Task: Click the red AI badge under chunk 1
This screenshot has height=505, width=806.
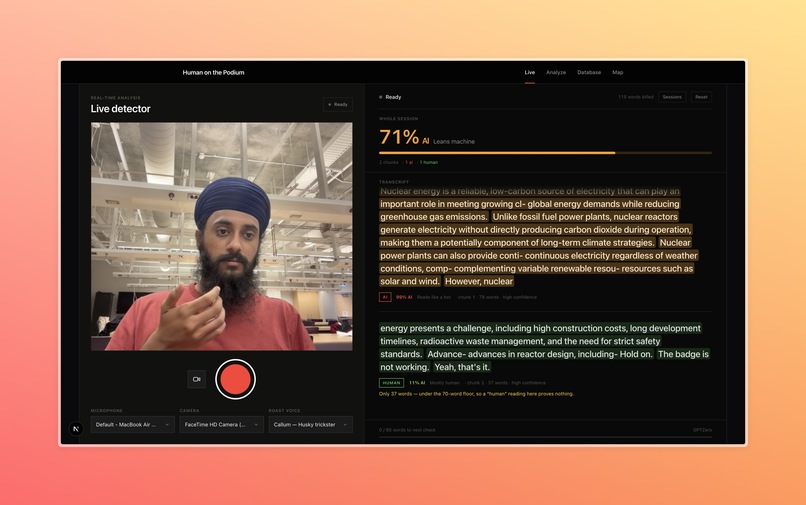Action: (x=385, y=297)
